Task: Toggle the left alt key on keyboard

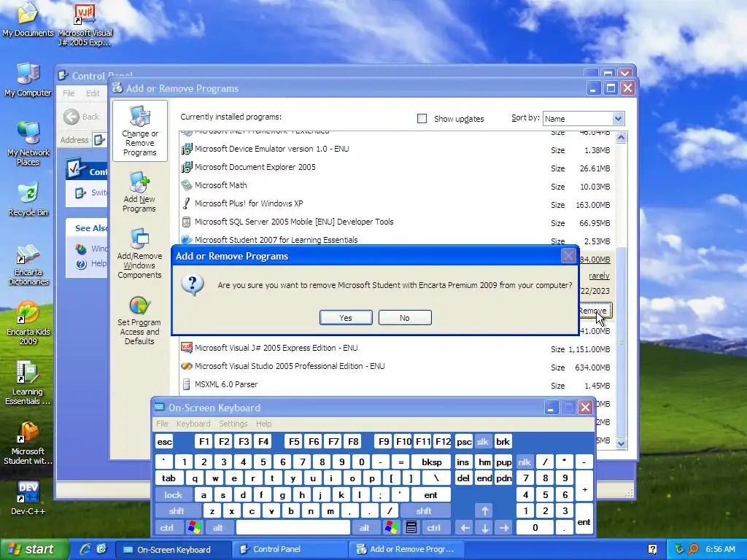Action: 217,528
